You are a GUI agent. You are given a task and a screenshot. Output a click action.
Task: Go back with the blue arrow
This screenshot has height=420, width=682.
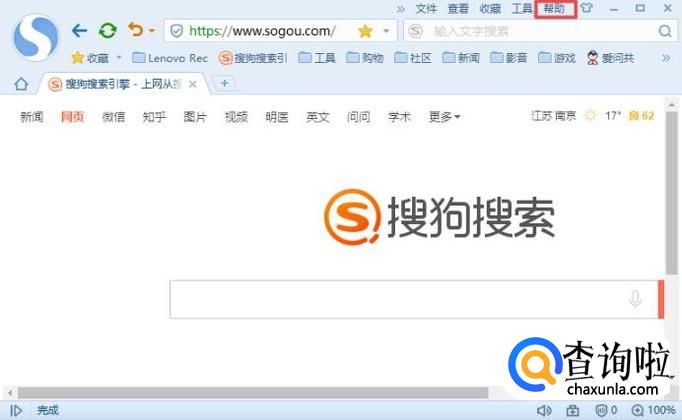pyautogui.click(x=79, y=31)
